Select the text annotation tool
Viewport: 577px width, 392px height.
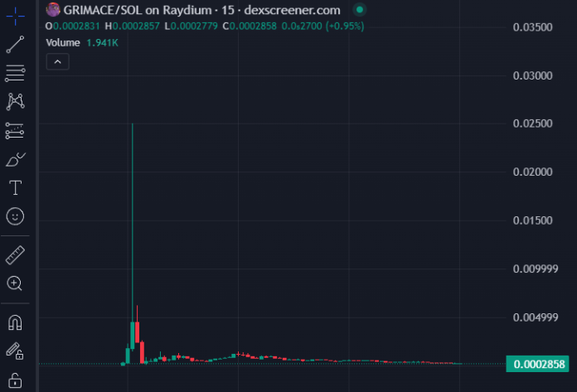(x=15, y=187)
